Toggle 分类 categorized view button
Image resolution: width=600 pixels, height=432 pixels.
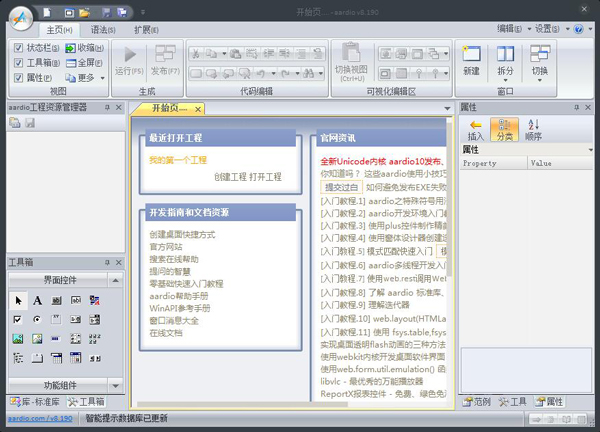pyautogui.click(x=504, y=130)
